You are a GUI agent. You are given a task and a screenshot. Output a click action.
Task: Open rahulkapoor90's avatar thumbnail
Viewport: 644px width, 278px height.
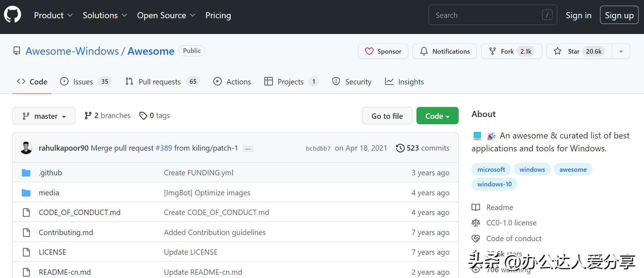26,148
